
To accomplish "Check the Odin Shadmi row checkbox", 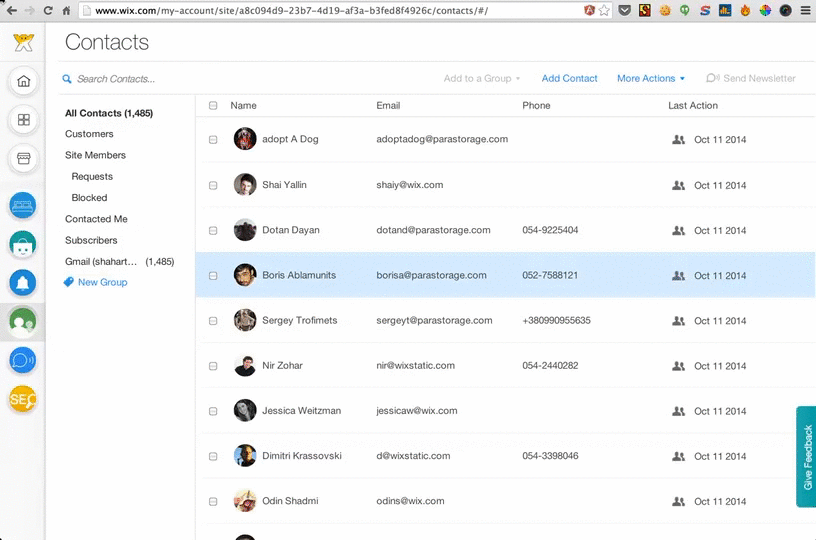I will [213, 502].
